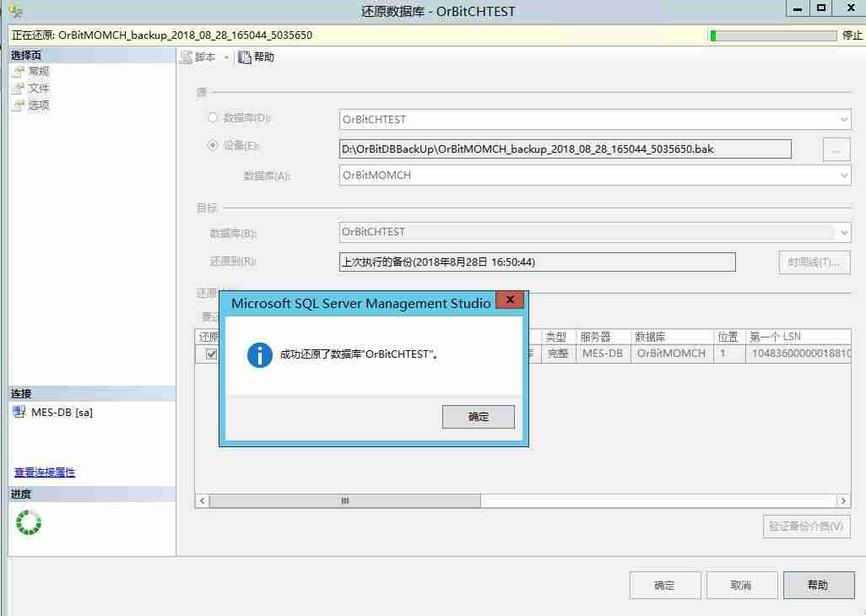Click the browse device ellipsis button
Image resolution: width=866 pixels, height=616 pixels.
(x=836, y=149)
